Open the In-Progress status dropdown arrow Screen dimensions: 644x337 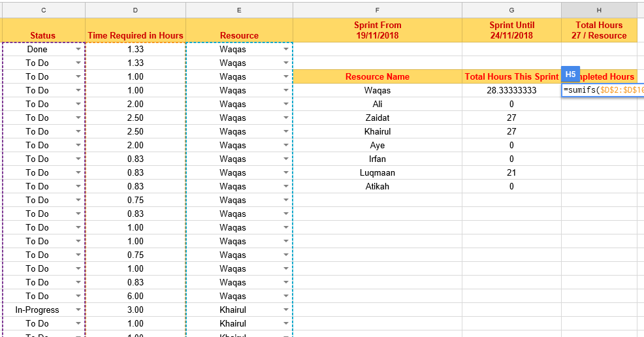point(78,310)
